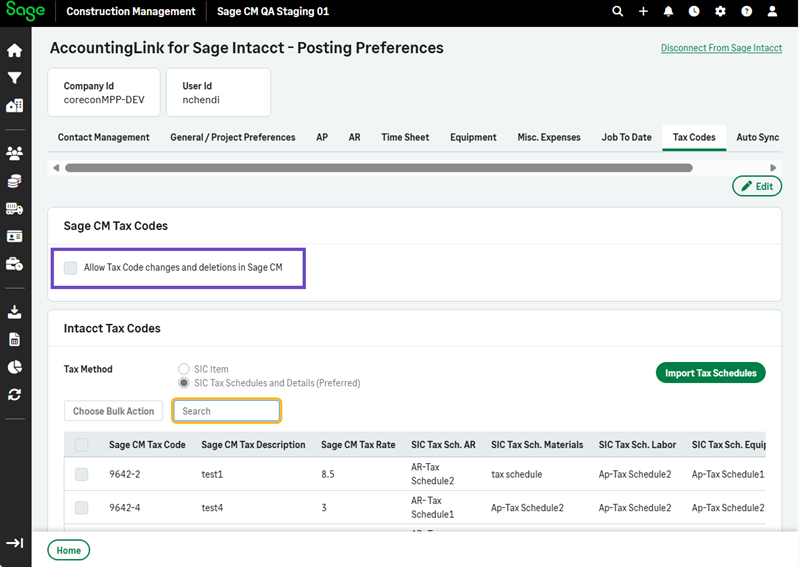Open the people contacts icon in sidebar

click(14, 153)
